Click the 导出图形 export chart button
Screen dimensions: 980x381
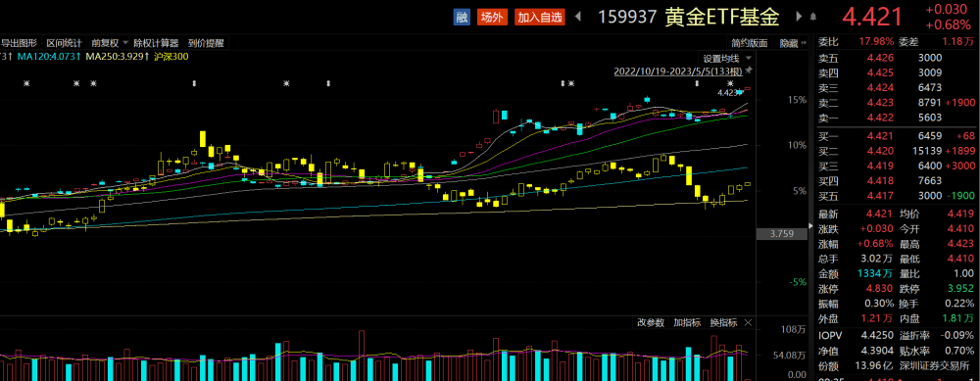(19, 43)
